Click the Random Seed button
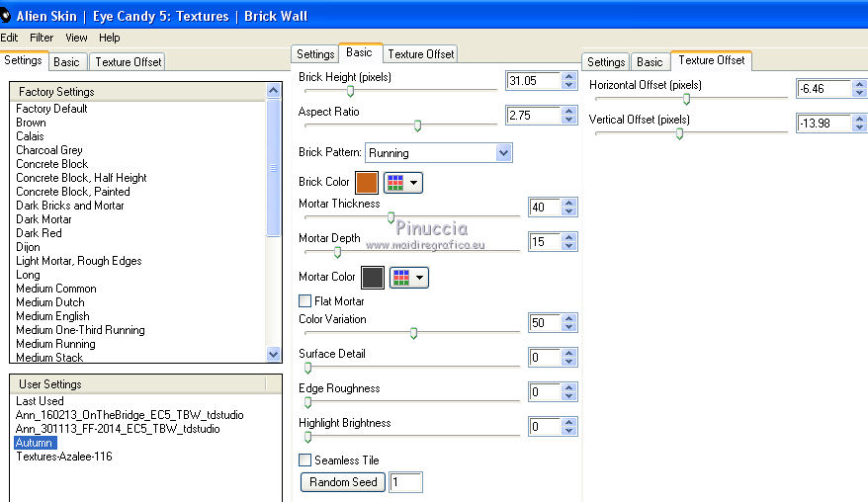 tap(343, 482)
